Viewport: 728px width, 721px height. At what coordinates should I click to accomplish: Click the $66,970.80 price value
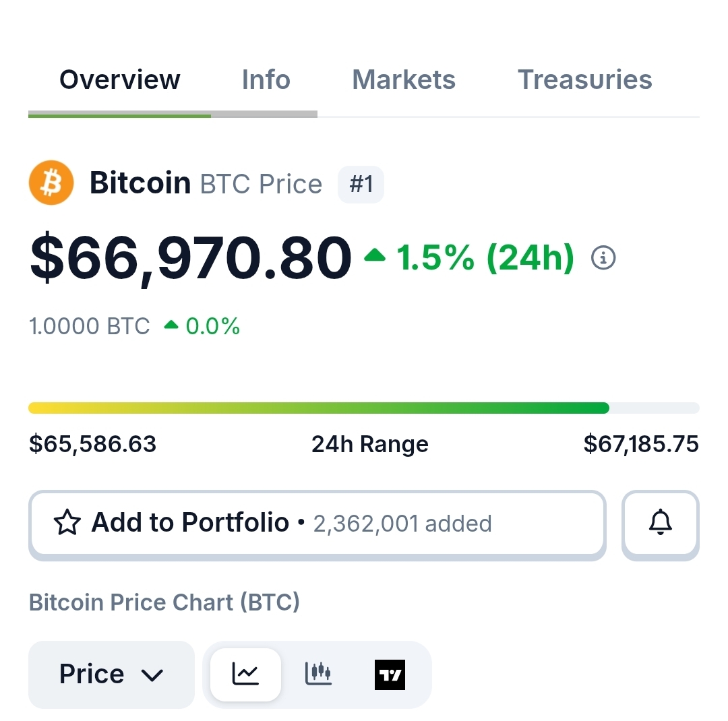[191, 258]
